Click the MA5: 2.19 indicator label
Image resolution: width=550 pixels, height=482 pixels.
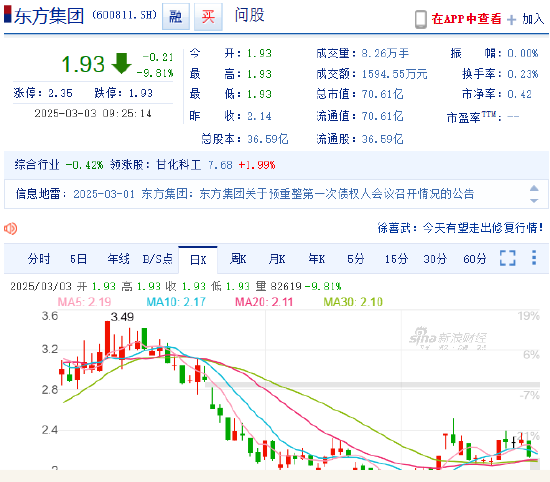[84, 302]
